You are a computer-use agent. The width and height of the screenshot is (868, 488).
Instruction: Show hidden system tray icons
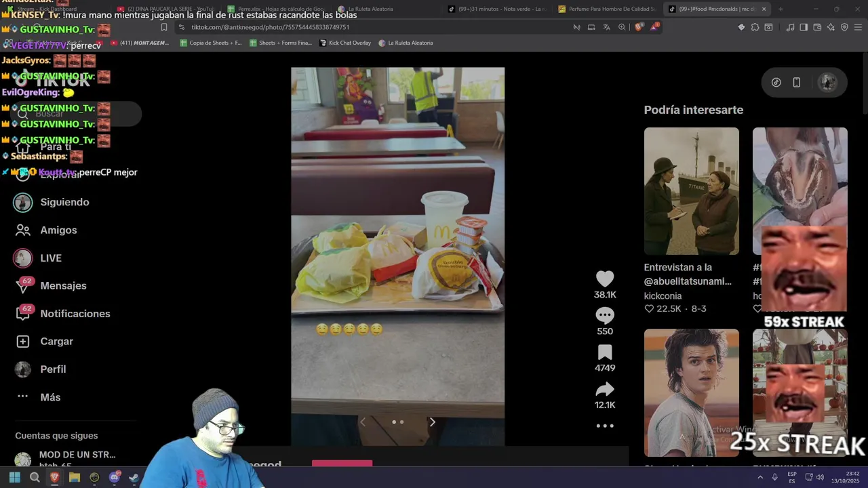tap(759, 477)
